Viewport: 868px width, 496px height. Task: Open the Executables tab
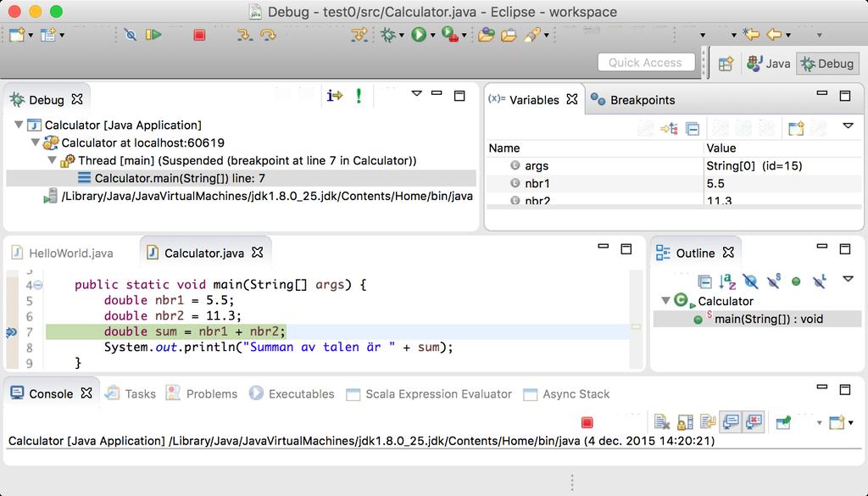click(292, 393)
